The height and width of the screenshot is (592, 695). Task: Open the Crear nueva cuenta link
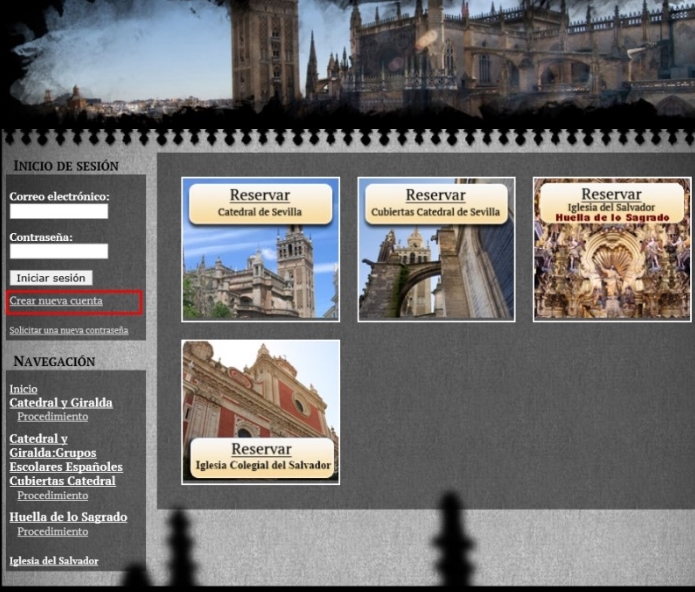56,301
